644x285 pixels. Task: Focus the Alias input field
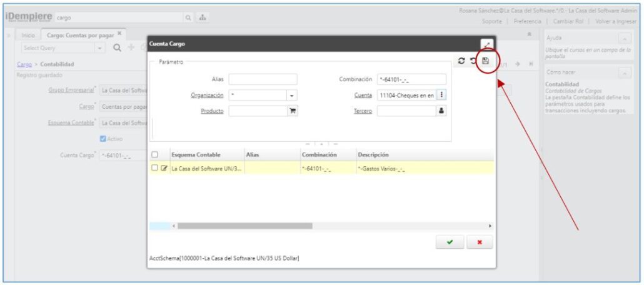tap(263, 79)
